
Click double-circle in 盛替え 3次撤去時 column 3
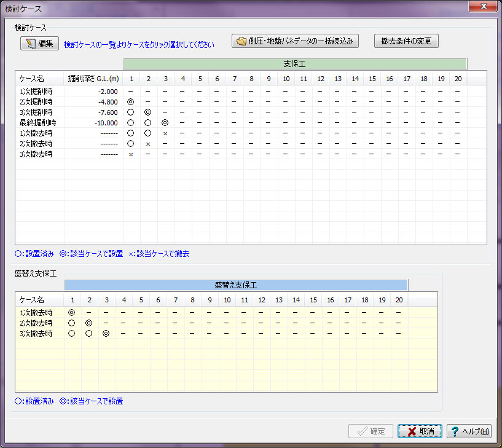click(x=106, y=334)
